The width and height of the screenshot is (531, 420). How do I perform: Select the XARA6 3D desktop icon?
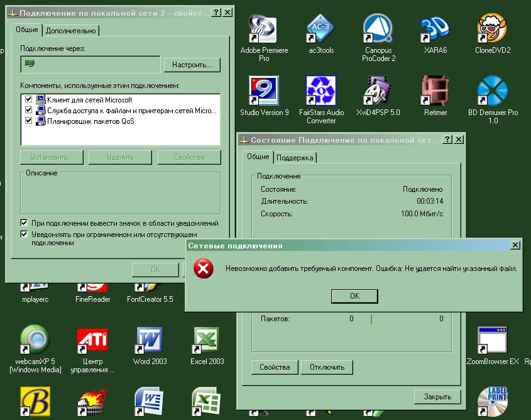click(x=435, y=29)
